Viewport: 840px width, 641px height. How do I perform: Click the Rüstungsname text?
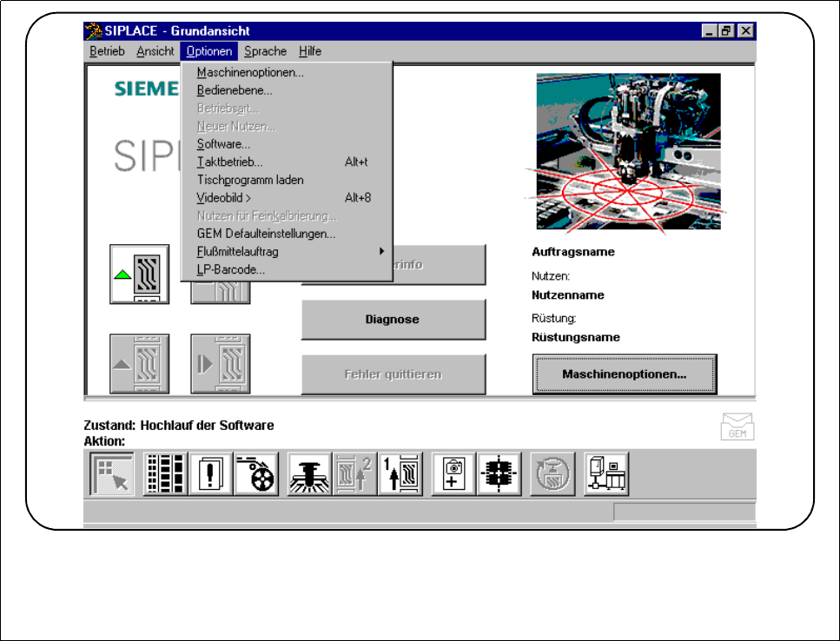(x=575, y=337)
